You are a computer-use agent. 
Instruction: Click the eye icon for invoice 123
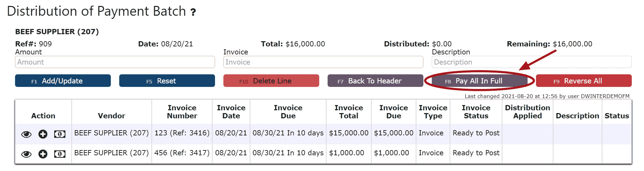(x=26, y=134)
